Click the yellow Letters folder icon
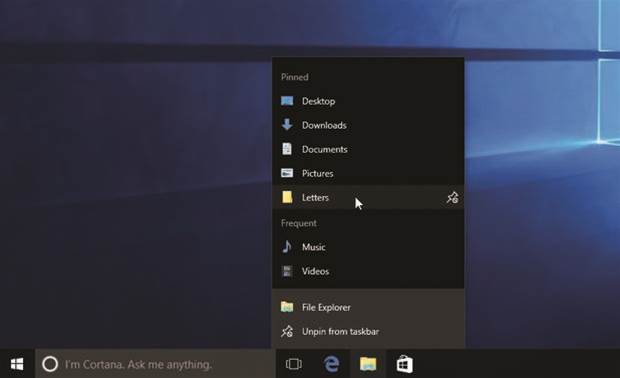The height and width of the screenshot is (378, 620). point(287,197)
